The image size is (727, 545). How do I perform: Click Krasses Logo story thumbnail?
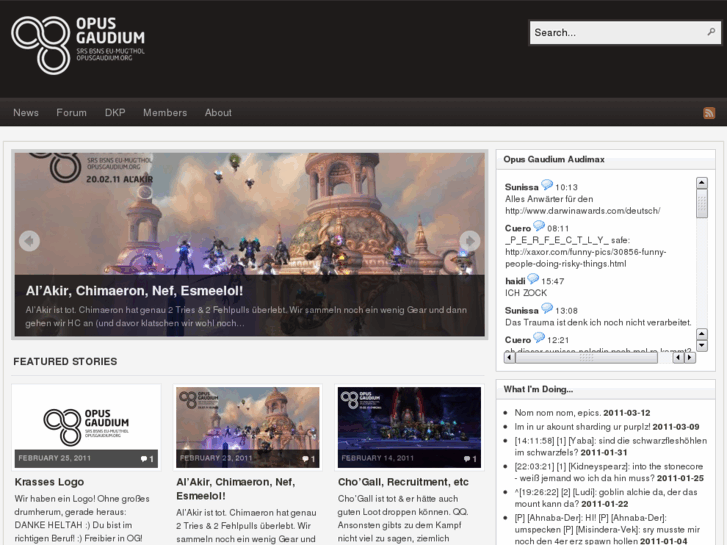tap(86, 427)
